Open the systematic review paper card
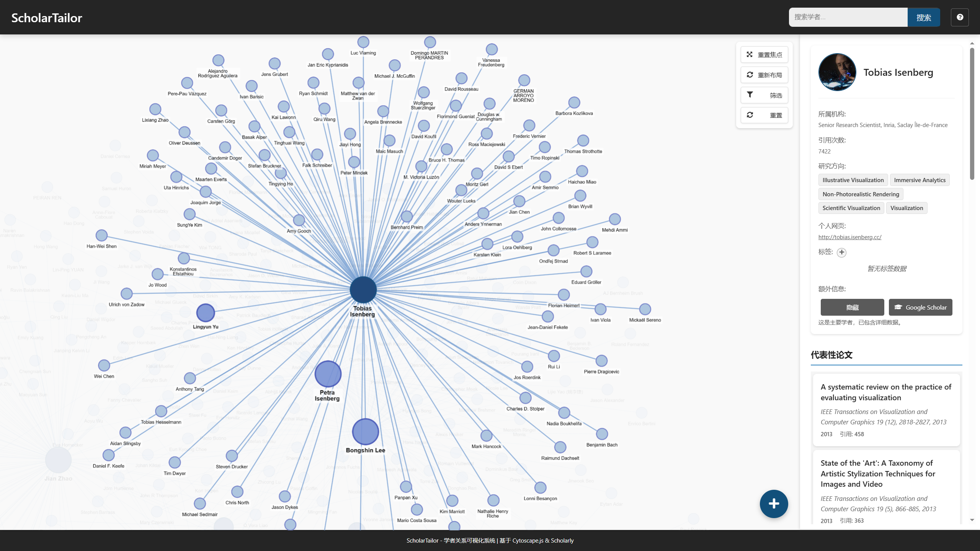The height and width of the screenshot is (551, 980). click(886, 409)
